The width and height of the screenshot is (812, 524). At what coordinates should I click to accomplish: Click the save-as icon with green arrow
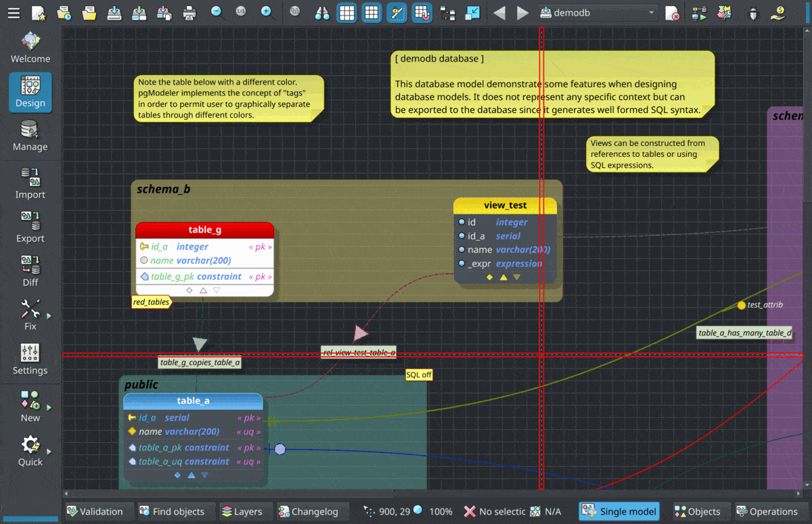coord(139,12)
